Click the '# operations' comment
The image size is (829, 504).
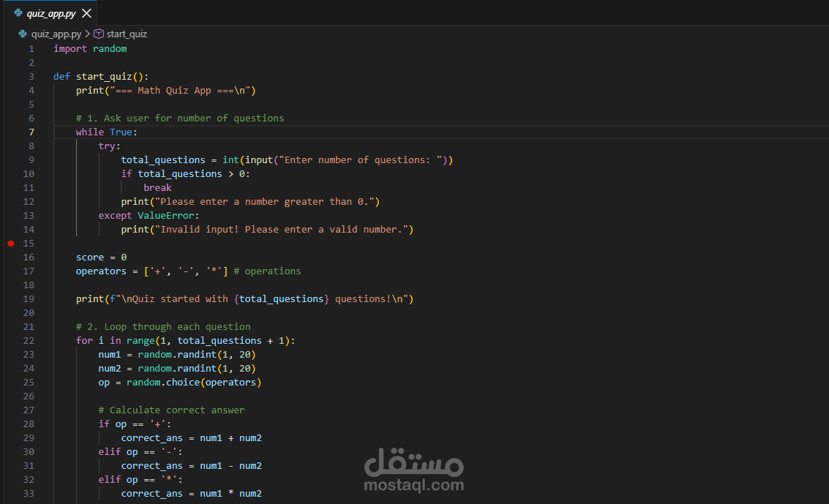coord(268,271)
